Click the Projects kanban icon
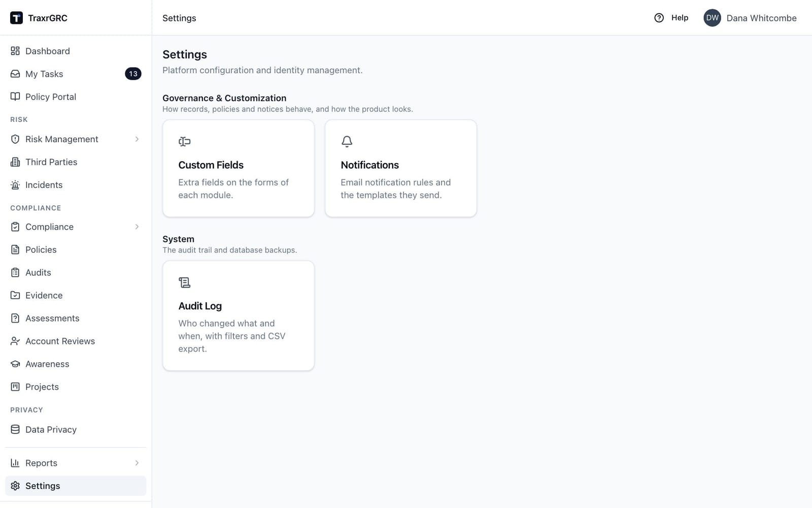 point(15,387)
